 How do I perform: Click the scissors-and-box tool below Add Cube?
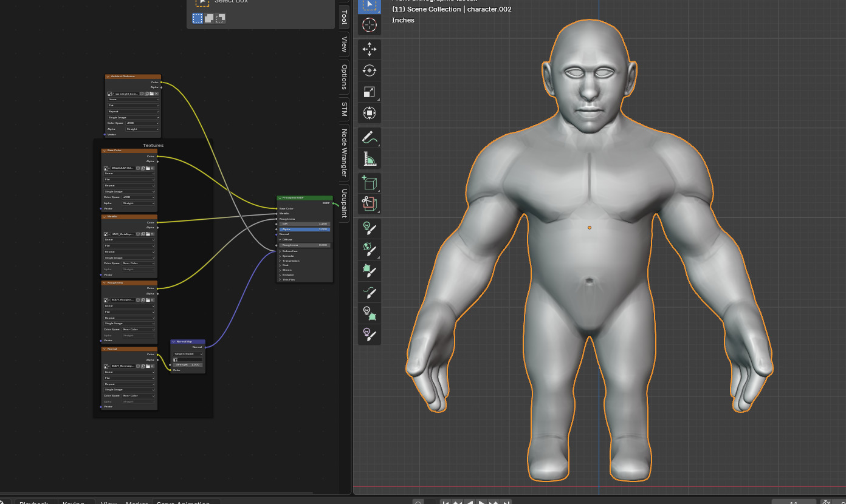[369, 203]
